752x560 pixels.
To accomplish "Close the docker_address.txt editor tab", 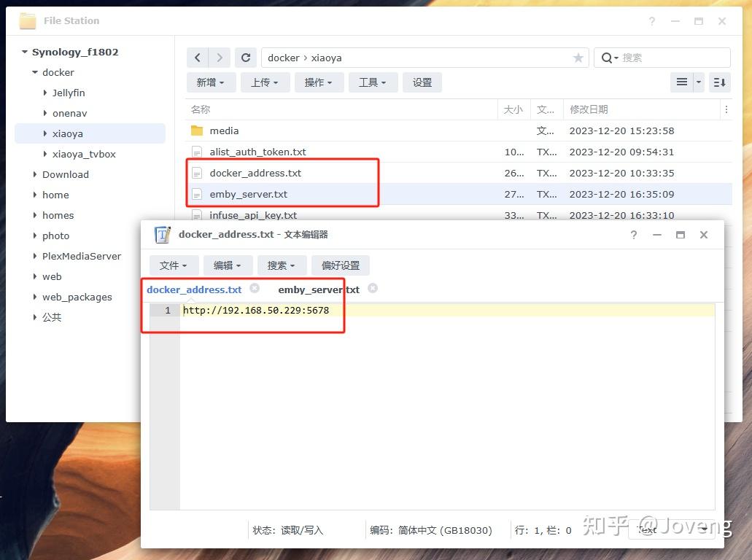I will point(255,288).
